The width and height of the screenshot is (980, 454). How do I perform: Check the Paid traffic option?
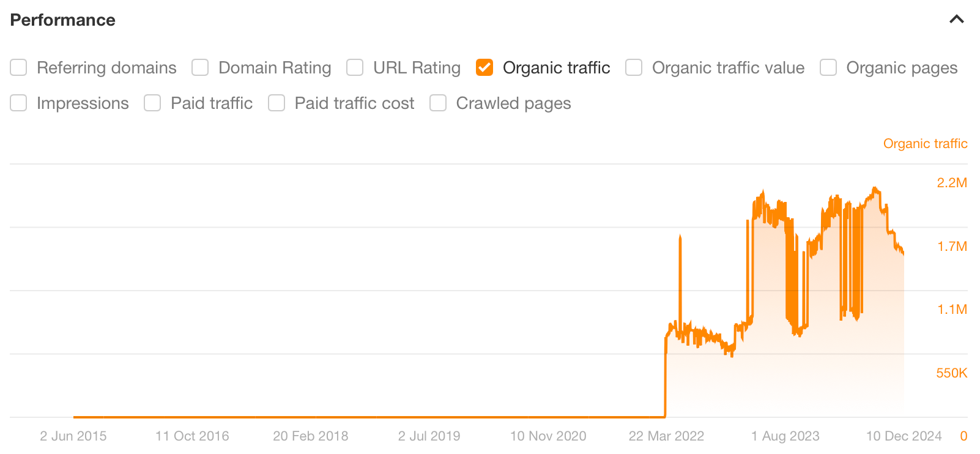click(152, 103)
